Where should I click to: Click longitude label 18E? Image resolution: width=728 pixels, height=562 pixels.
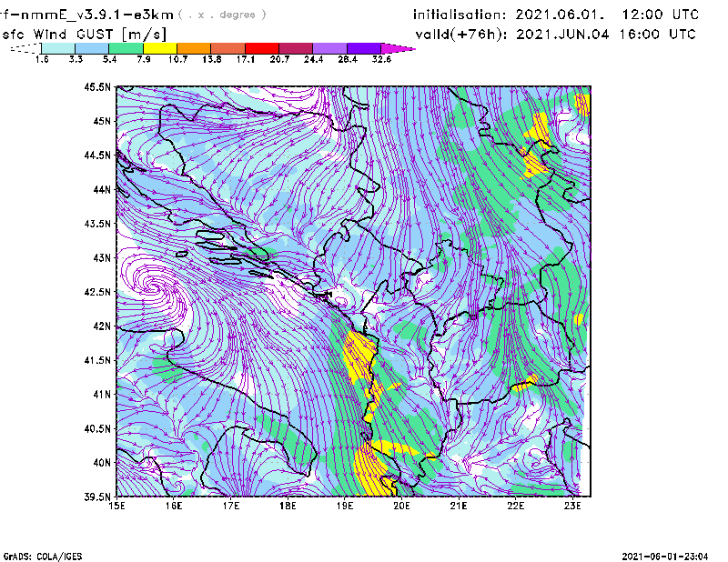point(288,506)
